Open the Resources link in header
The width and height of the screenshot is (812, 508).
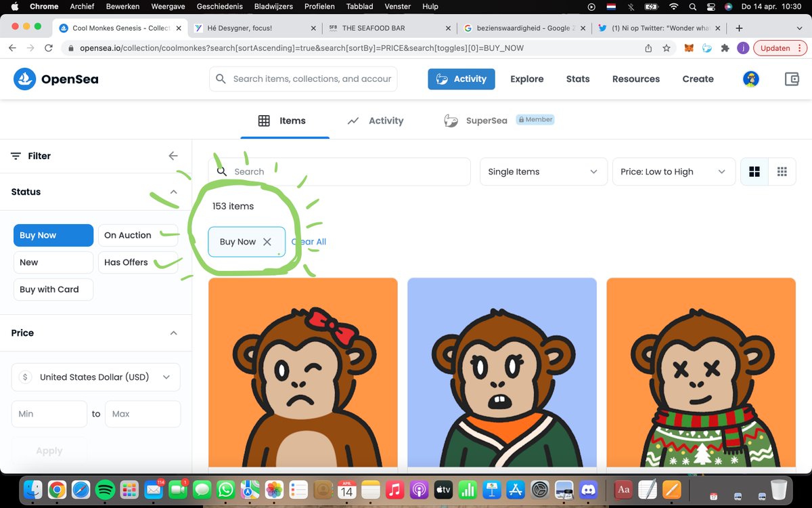point(636,79)
